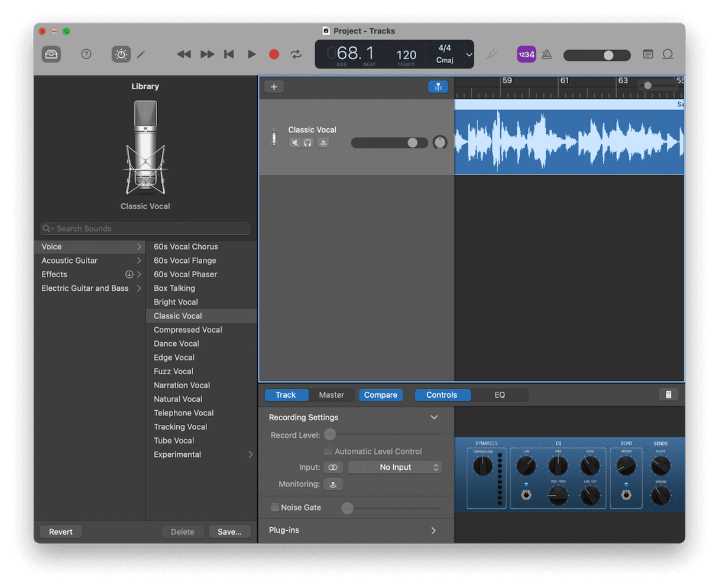Switch to the EQ tab
This screenshot has width=719, height=588.
tap(500, 395)
